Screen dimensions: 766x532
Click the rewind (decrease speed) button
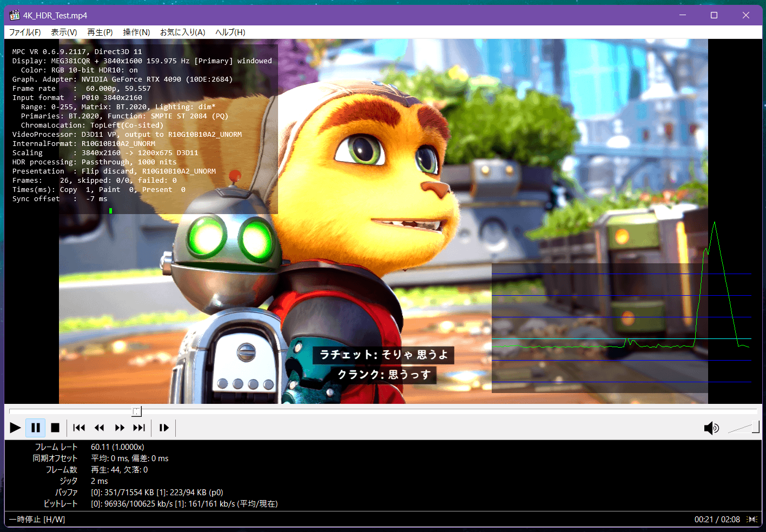click(x=99, y=428)
